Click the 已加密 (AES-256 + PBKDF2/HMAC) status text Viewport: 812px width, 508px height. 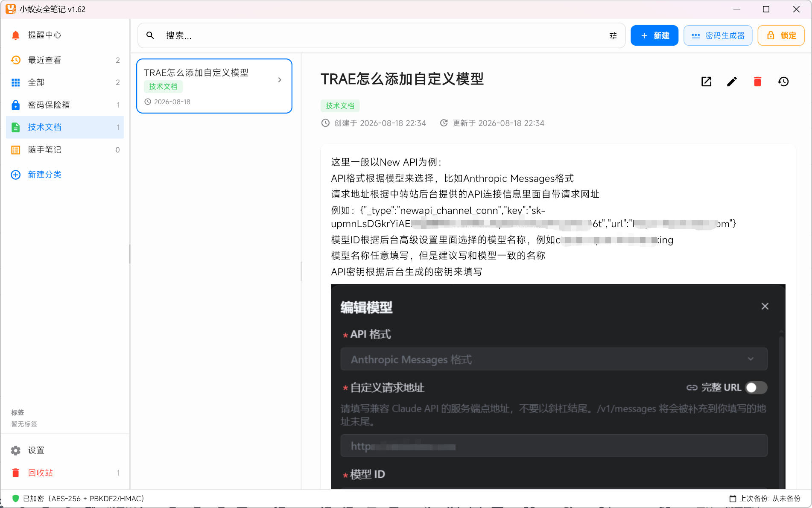pyautogui.click(x=84, y=498)
